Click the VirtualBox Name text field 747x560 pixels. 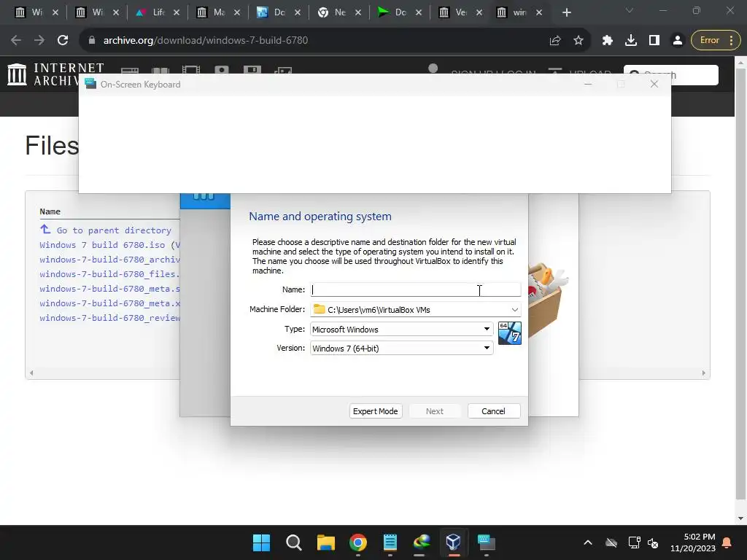coord(415,289)
